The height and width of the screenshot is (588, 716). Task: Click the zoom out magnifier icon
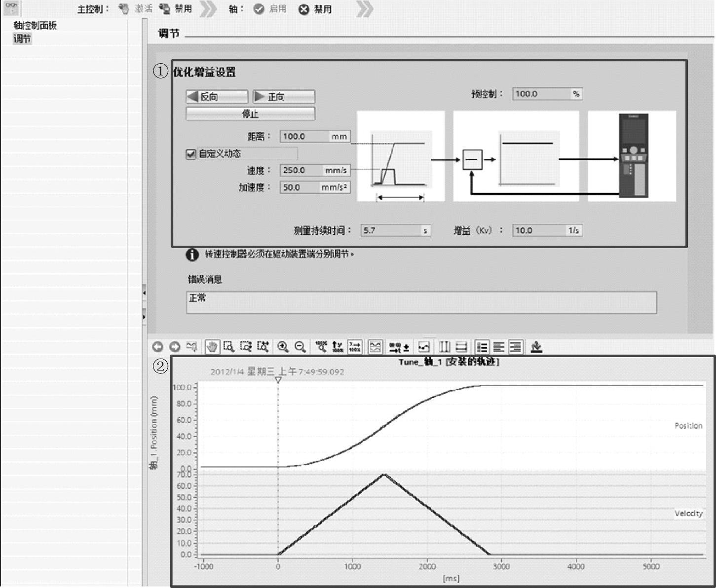coord(300,347)
